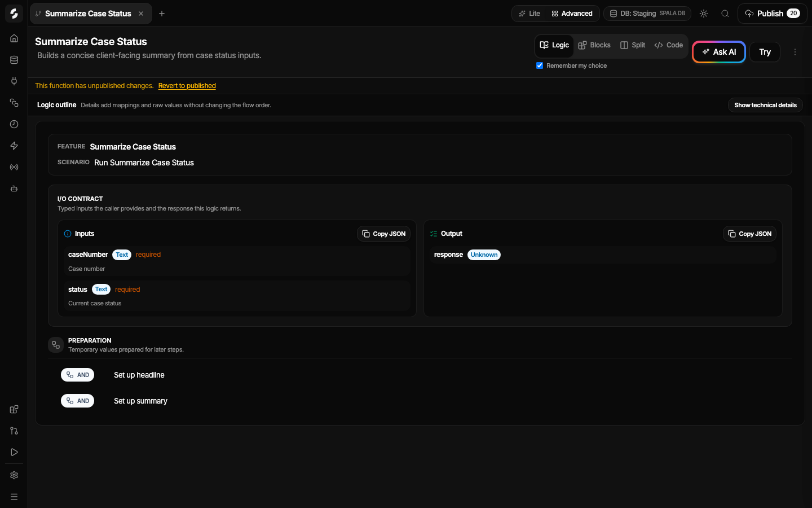Switch to the Logic view tab
812x508 pixels.
coord(554,45)
